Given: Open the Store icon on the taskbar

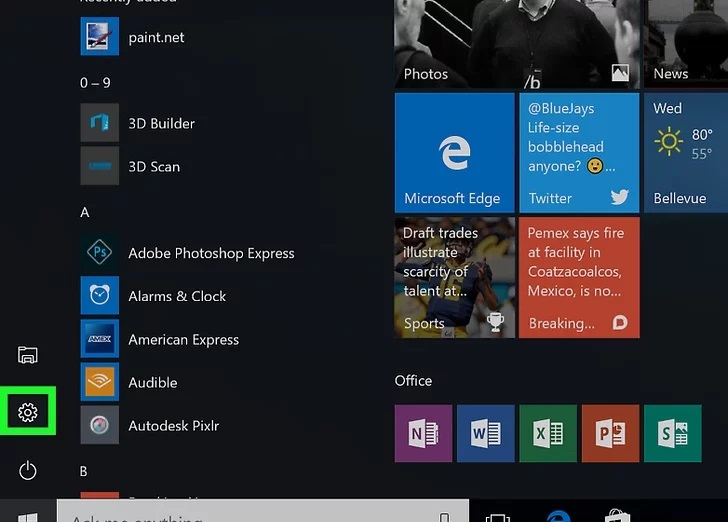Looking at the screenshot, I should coord(618,516).
